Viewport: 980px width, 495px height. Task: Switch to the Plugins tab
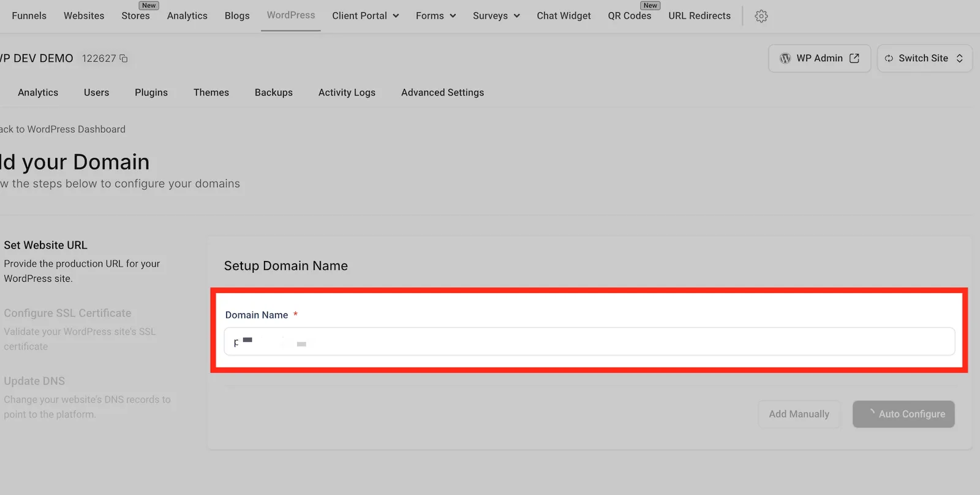[x=151, y=93]
